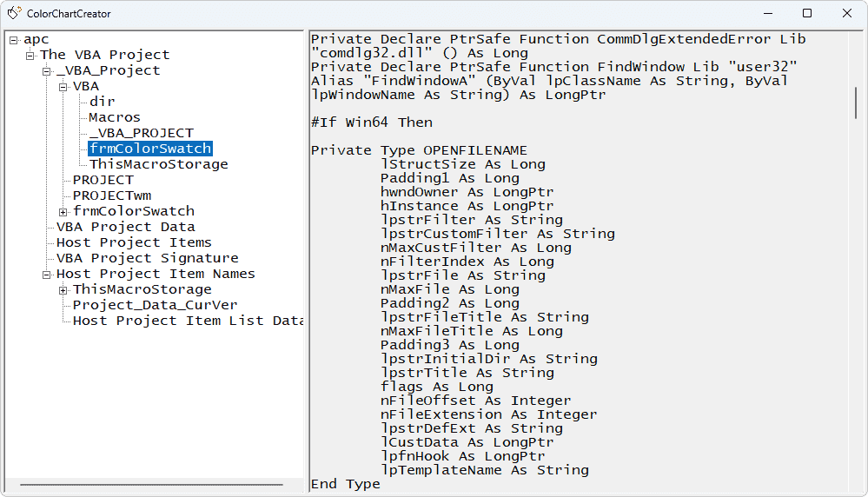Collapse the _VBA_Project folder node
Image resolution: width=868 pixels, height=497 pixels.
(47, 71)
